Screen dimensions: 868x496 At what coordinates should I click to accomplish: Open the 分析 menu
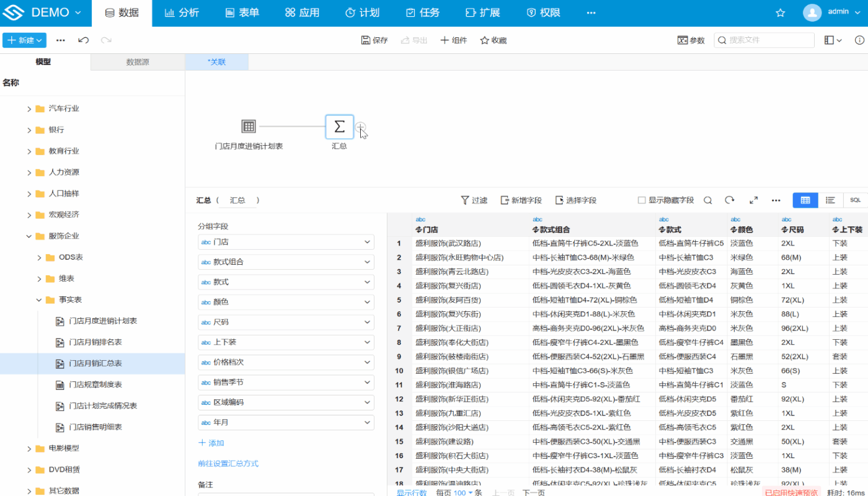pyautogui.click(x=182, y=13)
